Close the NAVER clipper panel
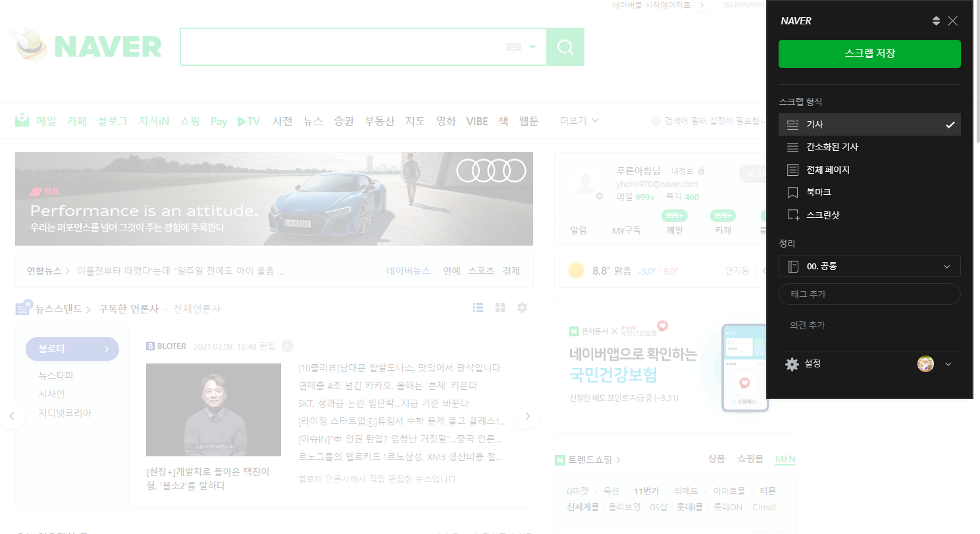 click(x=952, y=21)
